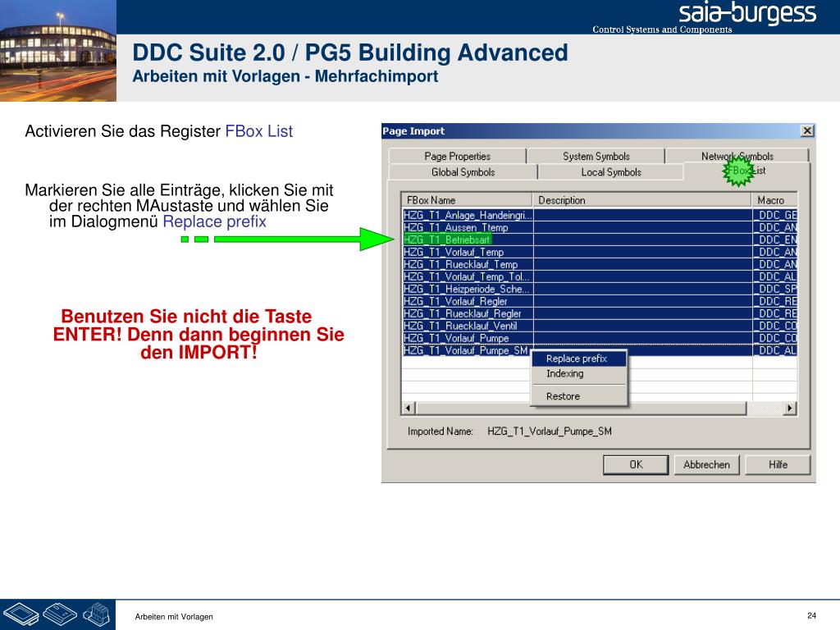Click the horizontal scrollbar right arrow
Viewport: 840px width, 630px height.
[790, 409]
